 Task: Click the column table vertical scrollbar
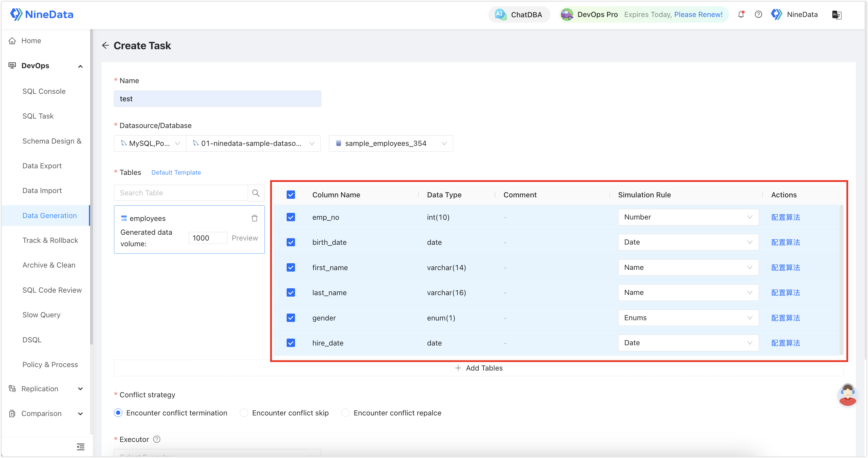click(x=842, y=280)
